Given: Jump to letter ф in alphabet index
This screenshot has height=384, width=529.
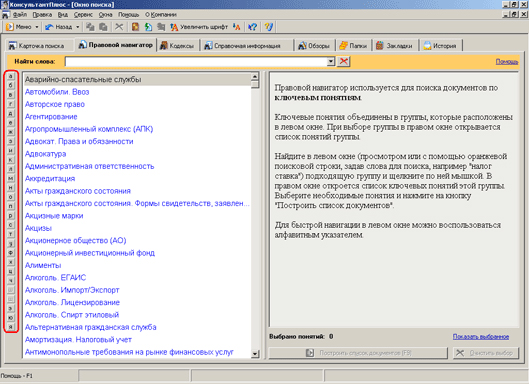Looking at the screenshot, I should [x=11, y=252].
